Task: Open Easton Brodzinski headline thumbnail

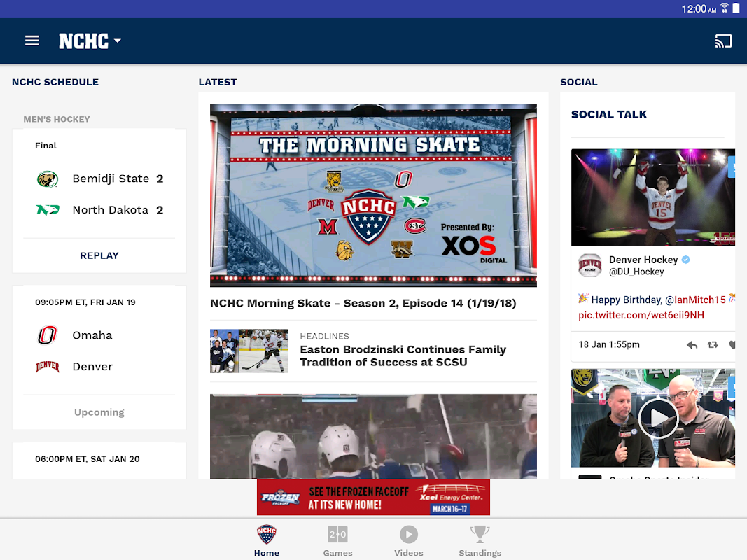Action: pos(249,351)
